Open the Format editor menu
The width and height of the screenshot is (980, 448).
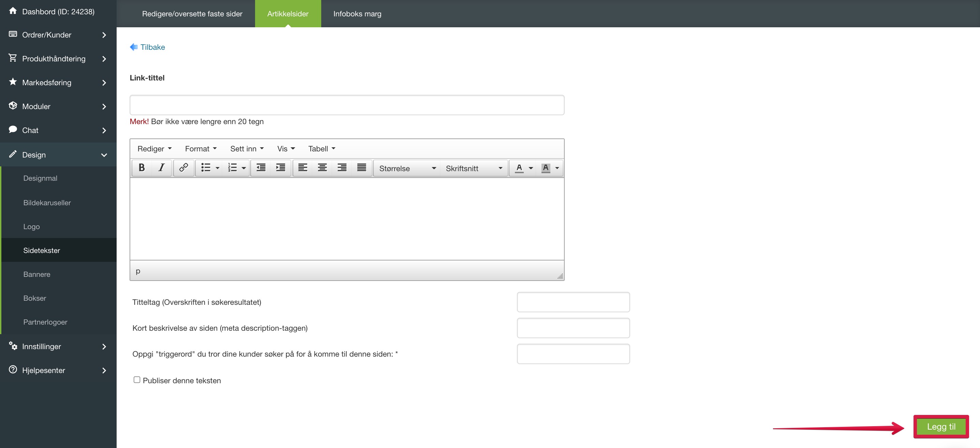pos(201,149)
